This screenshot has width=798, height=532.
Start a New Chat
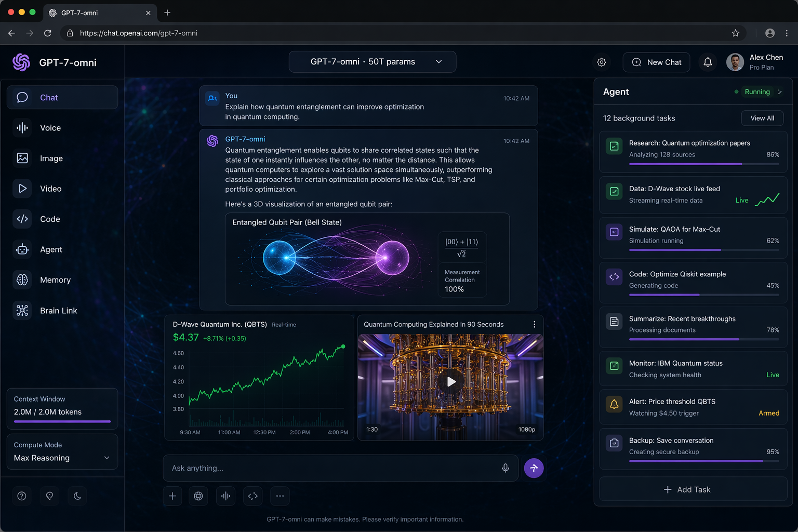(x=656, y=62)
